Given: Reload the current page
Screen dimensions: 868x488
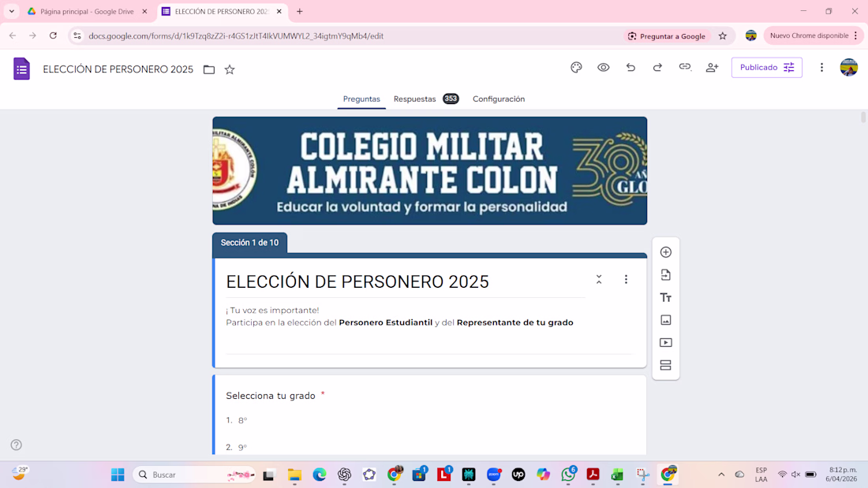Looking at the screenshot, I should 53,36.
